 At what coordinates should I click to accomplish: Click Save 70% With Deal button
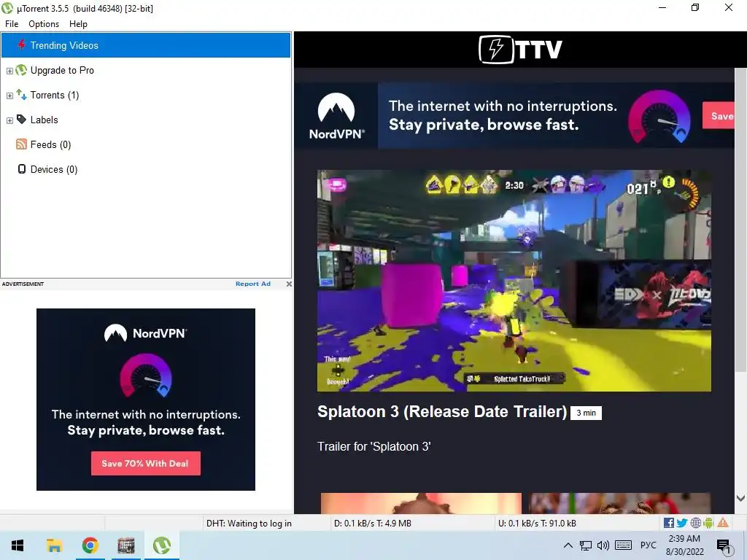(146, 463)
